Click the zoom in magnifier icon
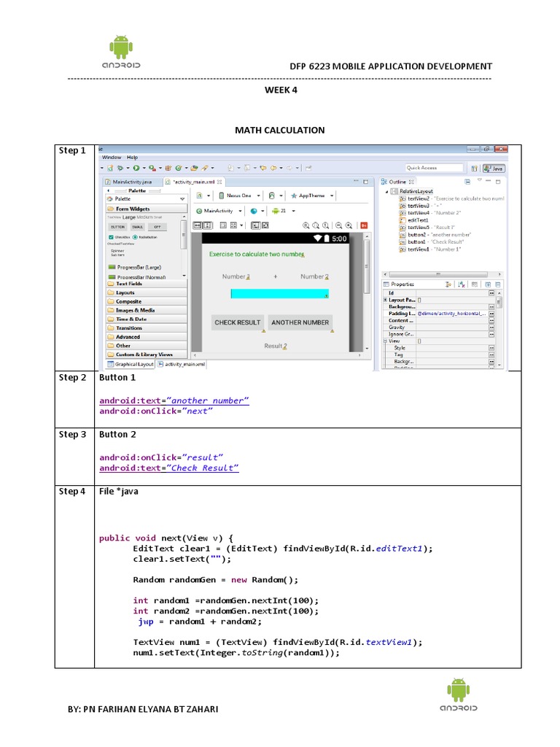This screenshot has height=747, width=560. click(349, 225)
